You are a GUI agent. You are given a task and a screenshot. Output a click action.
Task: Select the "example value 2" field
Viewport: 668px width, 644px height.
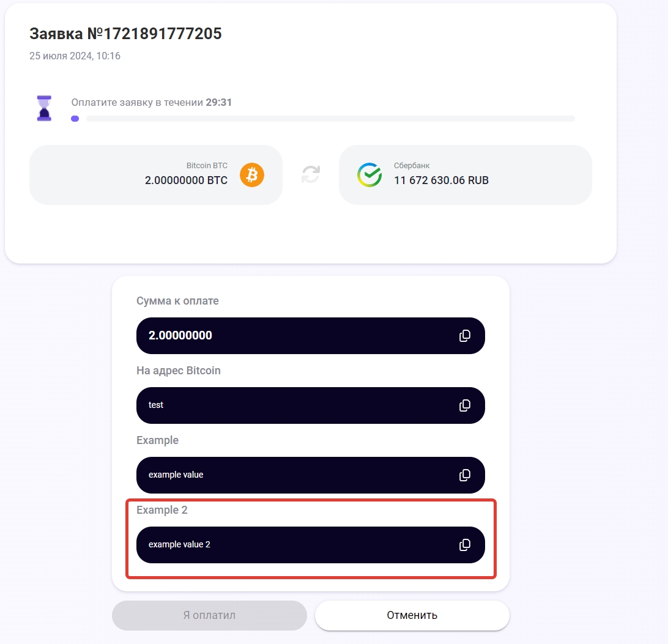click(x=294, y=545)
